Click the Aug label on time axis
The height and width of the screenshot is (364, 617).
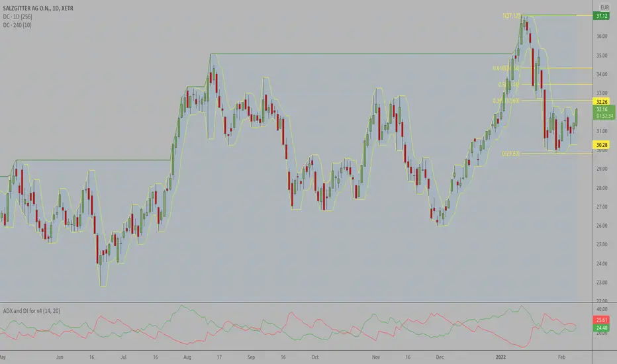coord(187,357)
